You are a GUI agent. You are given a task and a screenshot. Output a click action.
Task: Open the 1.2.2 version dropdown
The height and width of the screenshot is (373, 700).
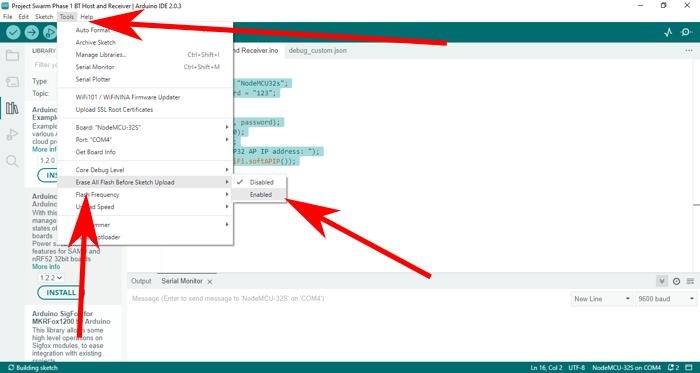pos(50,278)
